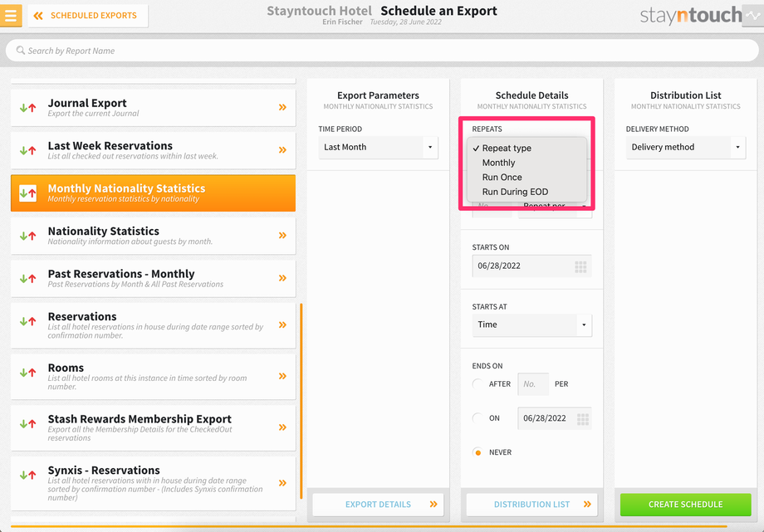Select the Reservations report

(x=153, y=325)
